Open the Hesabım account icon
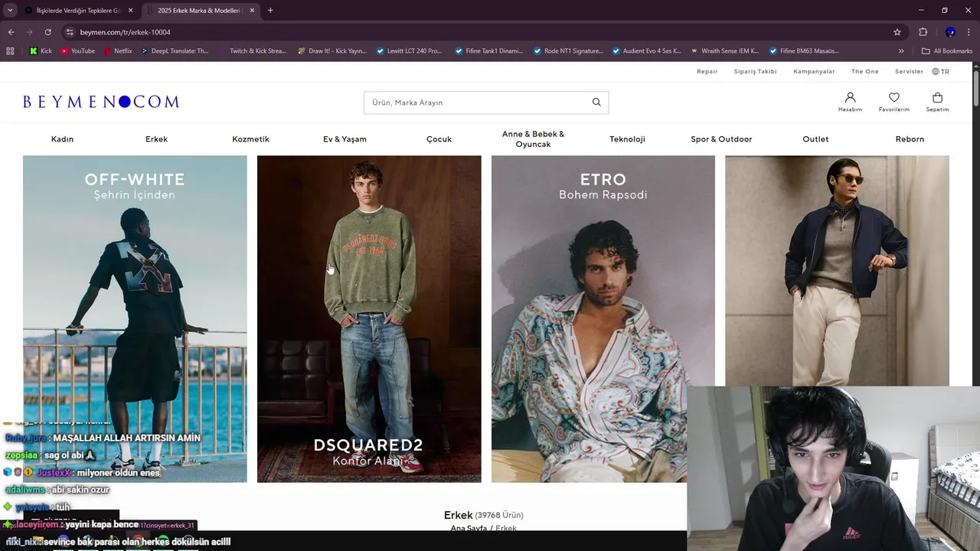Image resolution: width=980 pixels, height=551 pixels. click(x=850, y=102)
